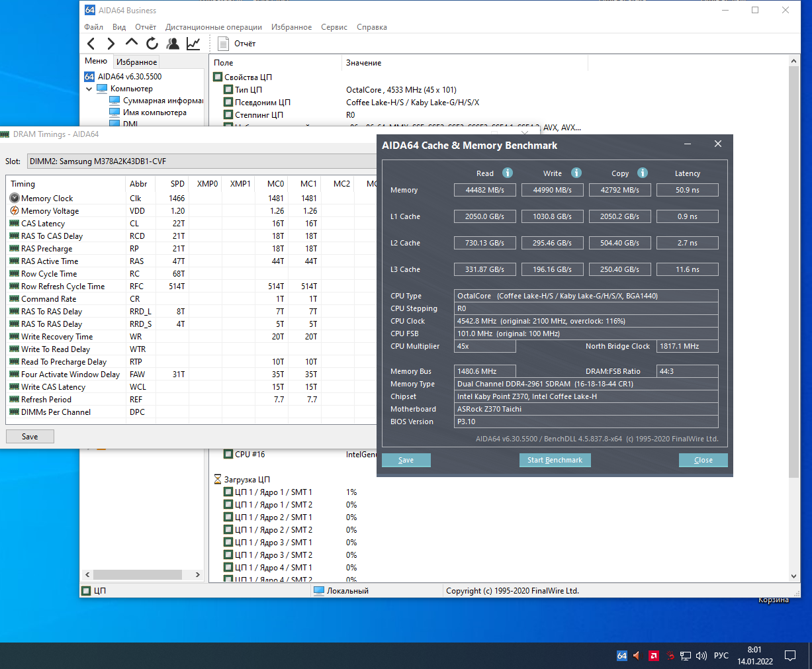This screenshot has width=812, height=669.
Task: Click the L3 Cache Read 331.87 GB/s value
Action: [485, 269]
